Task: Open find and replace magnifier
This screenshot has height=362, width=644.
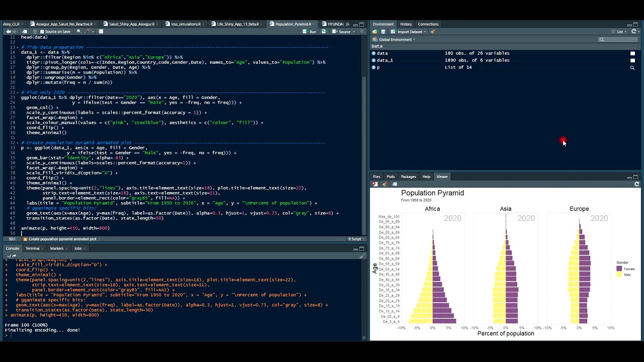Action: (78, 32)
